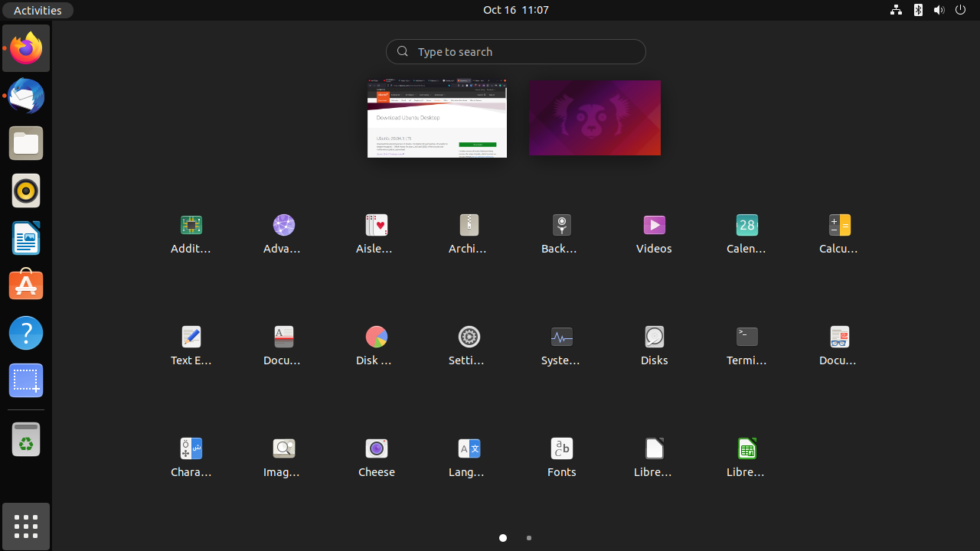Launch the Text Editor
The width and height of the screenshot is (980, 551).
pos(191,345)
